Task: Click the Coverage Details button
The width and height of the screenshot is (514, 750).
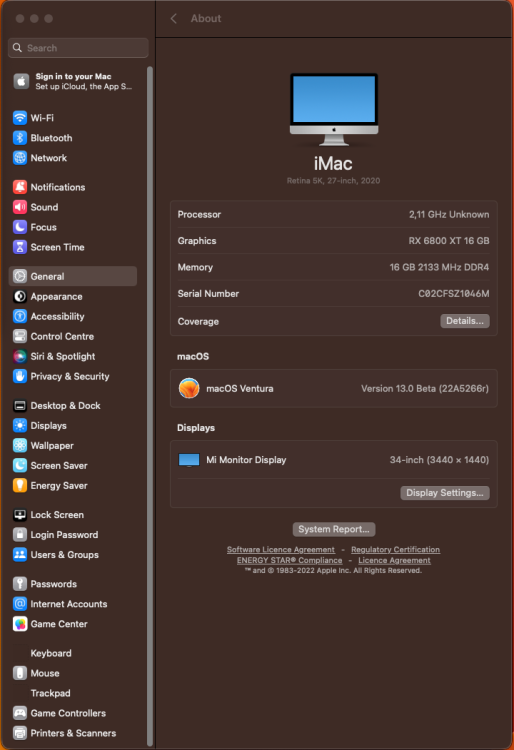Action: (x=465, y=321)
